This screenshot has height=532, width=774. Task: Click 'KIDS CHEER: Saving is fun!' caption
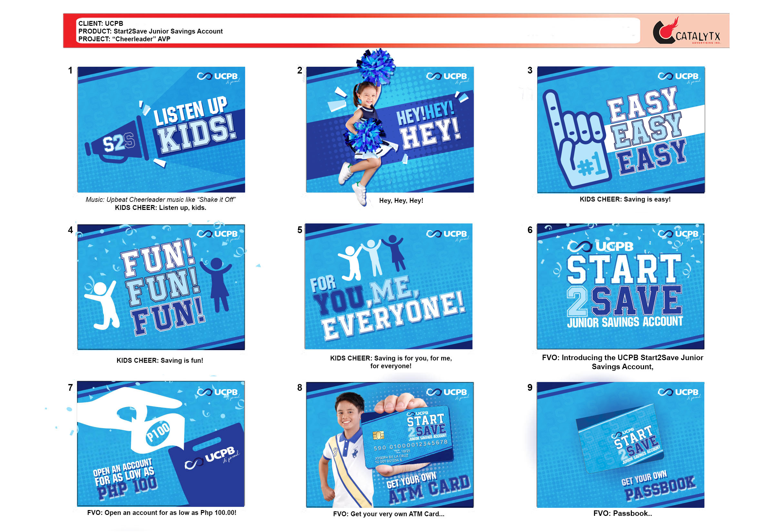[x=160, y=360]
